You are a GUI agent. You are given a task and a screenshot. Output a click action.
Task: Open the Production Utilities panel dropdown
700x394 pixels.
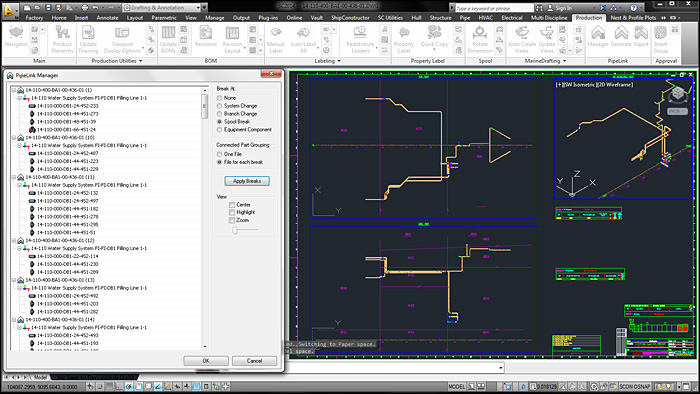pos(141,61)
